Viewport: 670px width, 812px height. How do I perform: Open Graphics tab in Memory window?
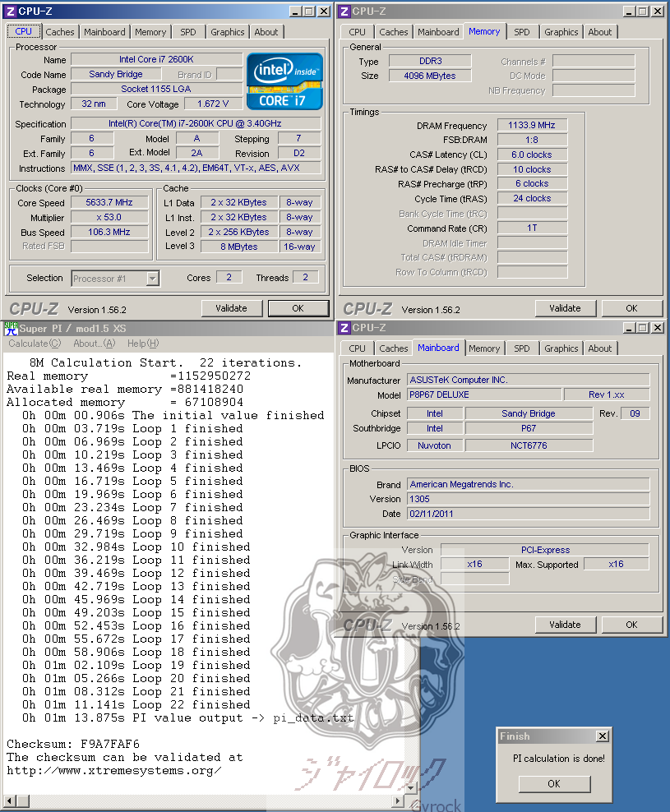pyautogui.click(x=561, y=32)
